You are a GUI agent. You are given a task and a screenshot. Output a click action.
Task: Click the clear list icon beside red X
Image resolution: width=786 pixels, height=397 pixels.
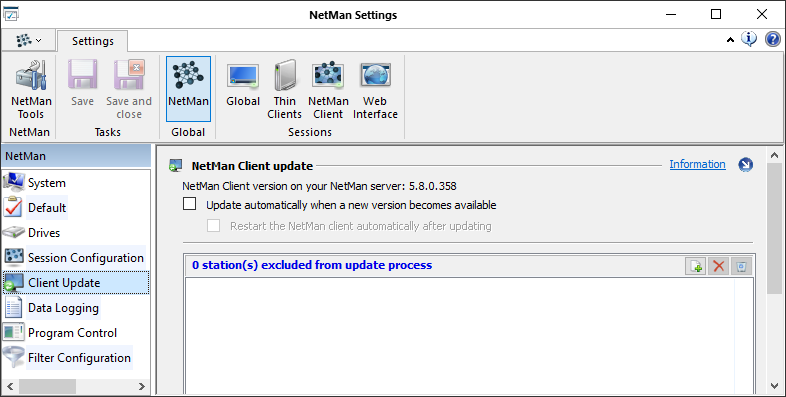741,266
